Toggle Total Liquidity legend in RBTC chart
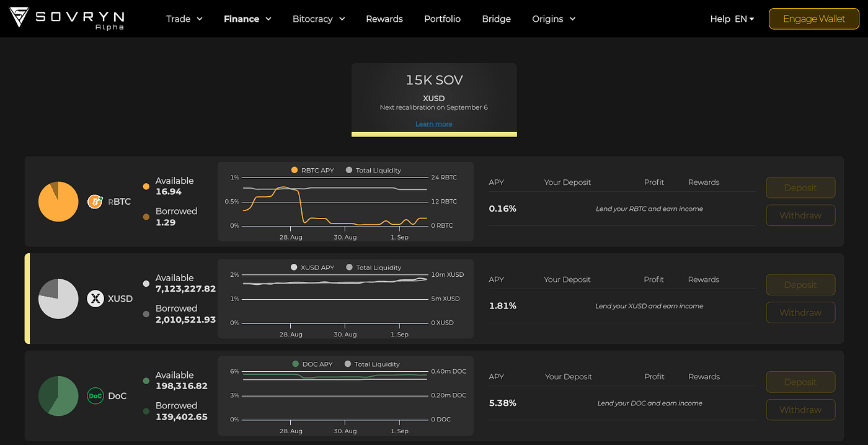The height and width of the screenshot is (445, 868). [x=373, y=170]
